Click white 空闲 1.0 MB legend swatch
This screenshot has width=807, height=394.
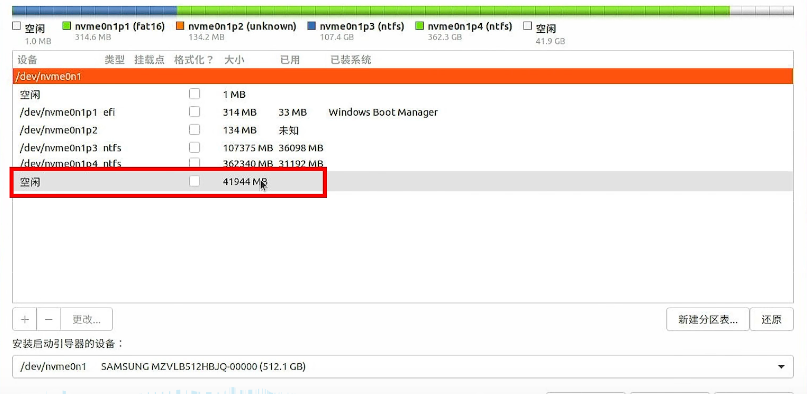[17, 26]
